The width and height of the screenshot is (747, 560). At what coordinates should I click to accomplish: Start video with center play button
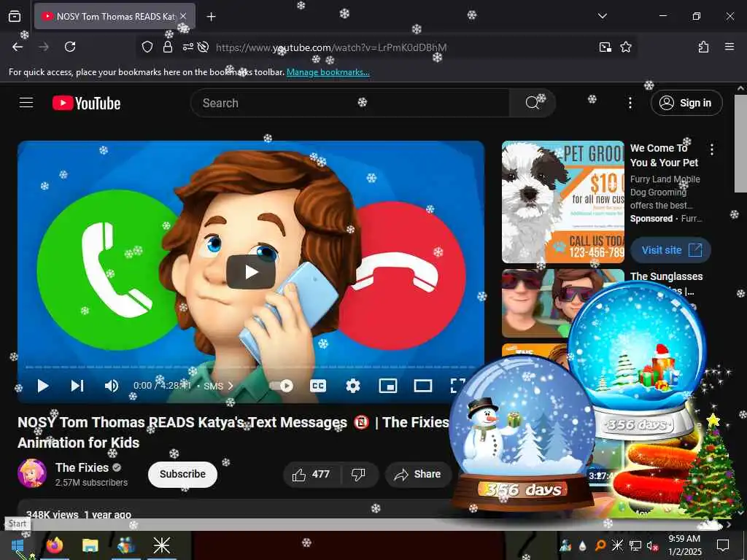(x=251, y=272)
